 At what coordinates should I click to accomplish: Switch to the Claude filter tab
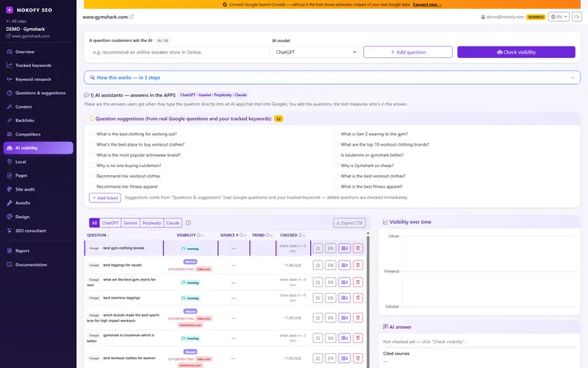[173, 223]
